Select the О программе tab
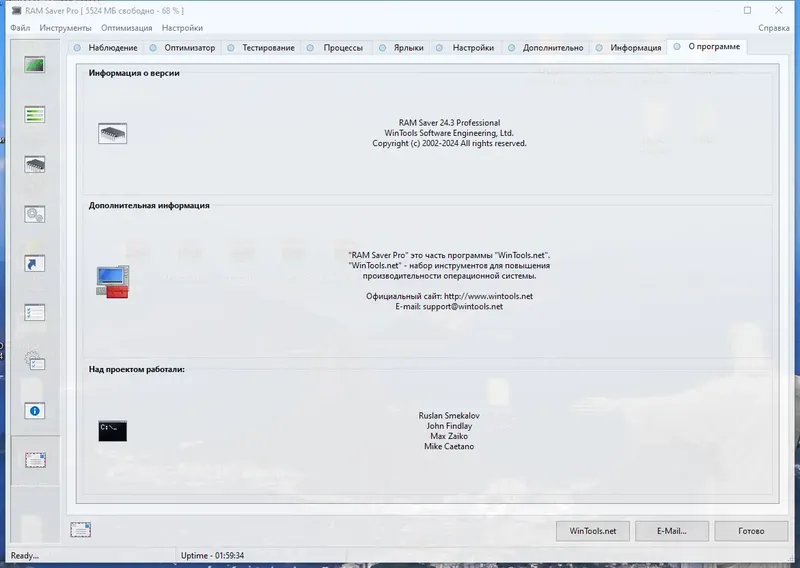Image resolution: width=800 pixels, height=568 pixels. (x=707, y=46)
